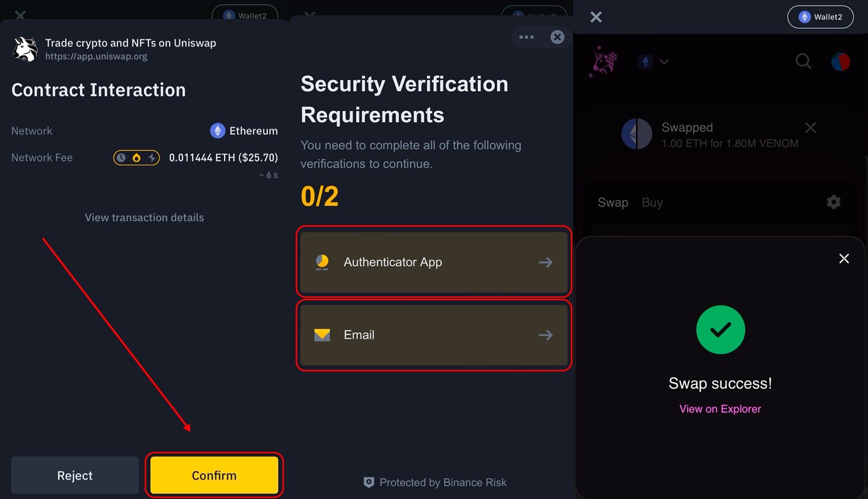The height and width of the screenshot is (499, 868).
Task: Click the Uniswap unicorn logo in swap panel
Action: [x=604, y=62]
